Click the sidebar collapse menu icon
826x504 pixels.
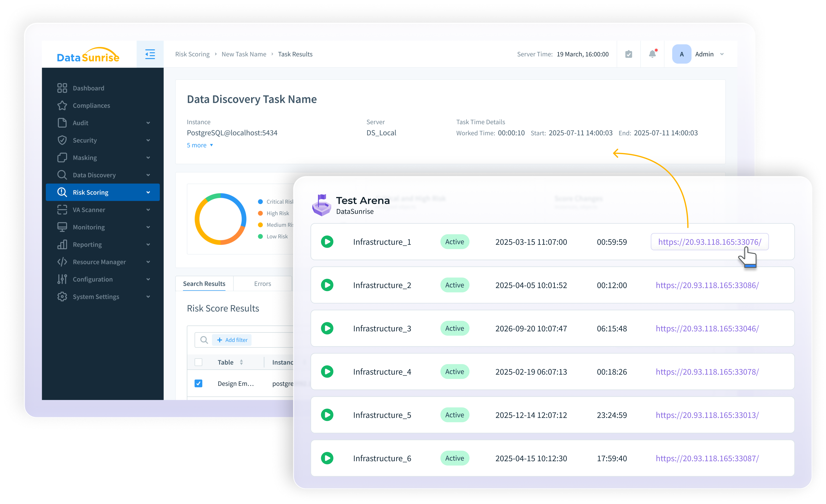(150, 54)
